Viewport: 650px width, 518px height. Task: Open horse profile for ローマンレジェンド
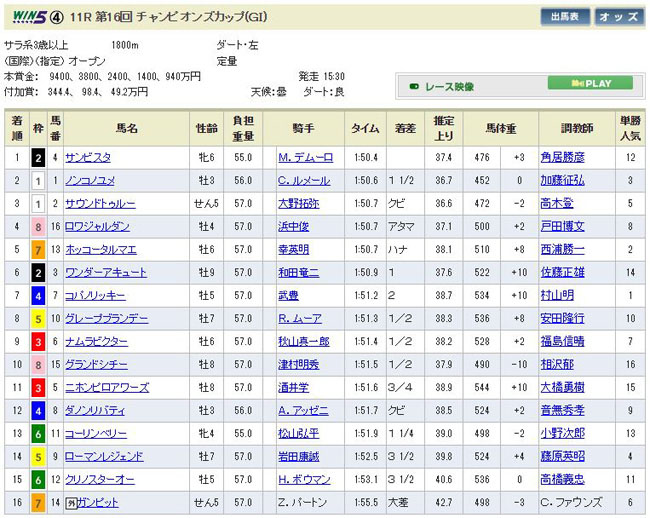click(103, 456)
